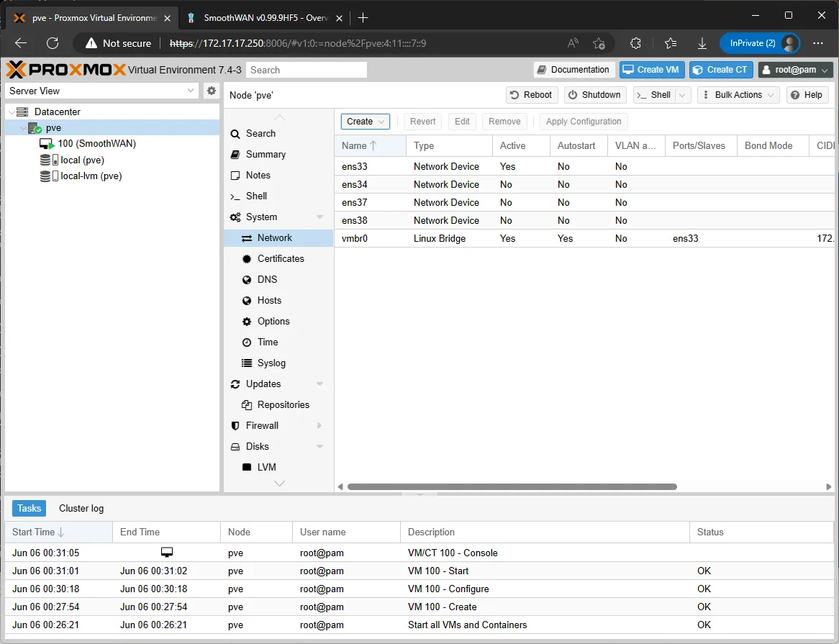839x644 pixels.
Task: Click the Proxmox logo
Action: (65, 70)
